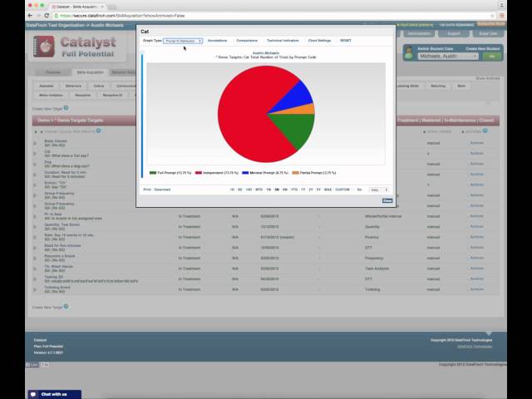Open help icon beside bottom Create New Target
Image resolution: width=532 pixels, height=399 pixels.
(x=66, y=307)
